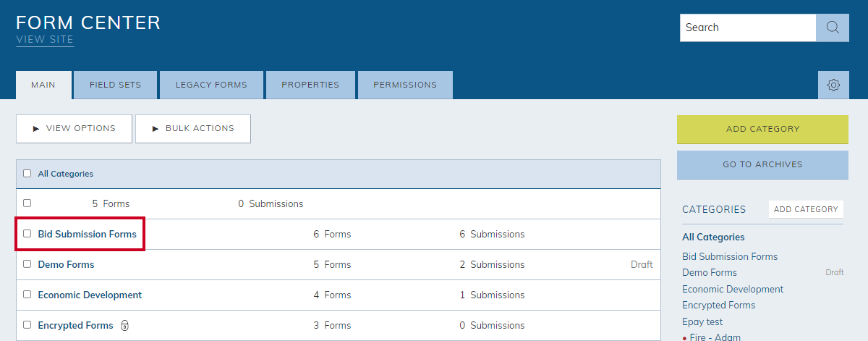This screenshot has height=341, width=868.
Task: Select All Categories in the sidebar
Action: (x=713, y=237)
